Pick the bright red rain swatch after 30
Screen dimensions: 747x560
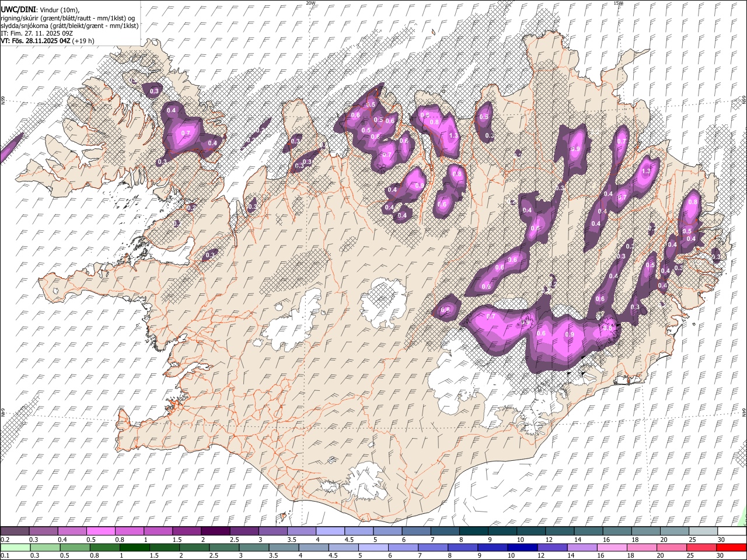point(731,548)
